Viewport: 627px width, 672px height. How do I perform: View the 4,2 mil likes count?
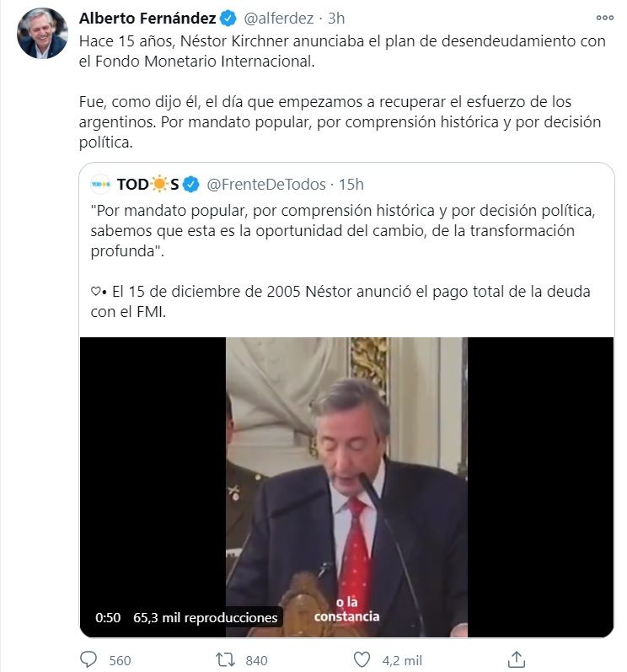[402, 660]
